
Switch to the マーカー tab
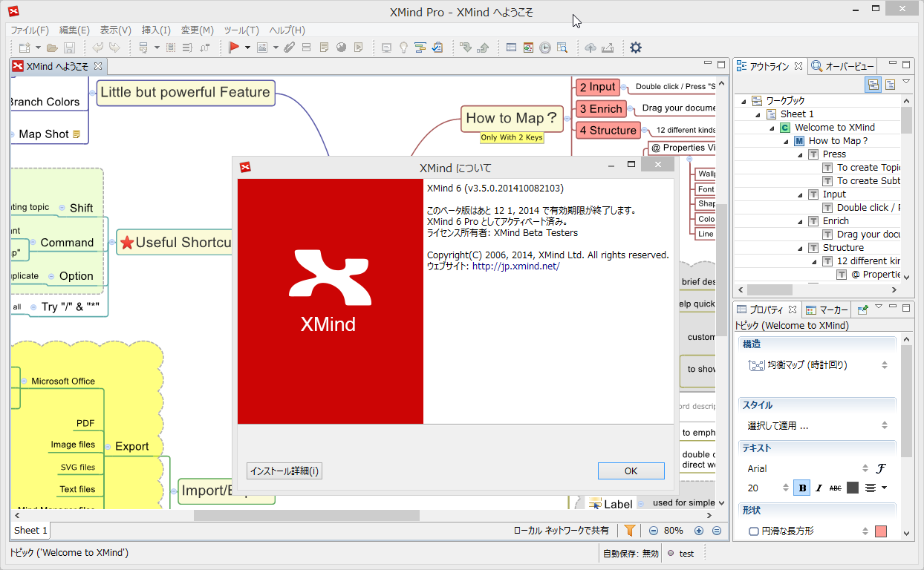pos(827,309)
